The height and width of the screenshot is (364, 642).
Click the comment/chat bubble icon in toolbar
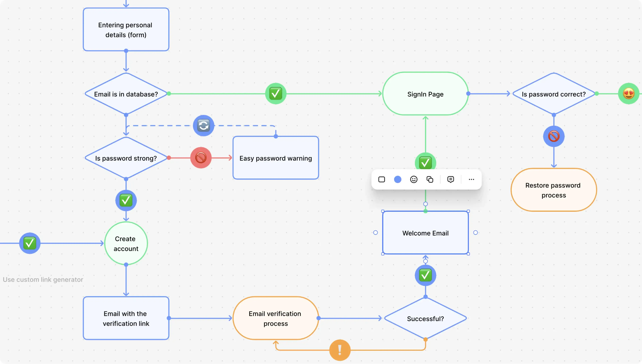451,179
